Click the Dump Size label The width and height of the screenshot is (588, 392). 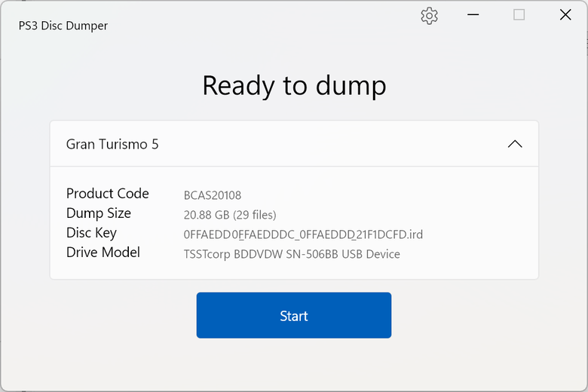[x=99, y=213]
